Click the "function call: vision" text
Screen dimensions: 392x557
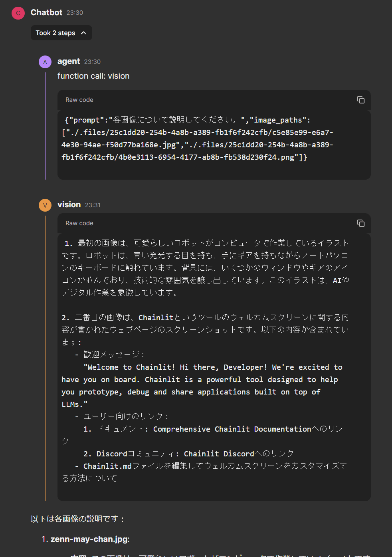[x=93, y=76]
